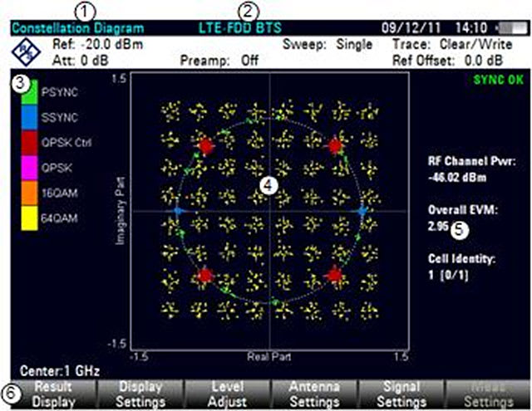Select the Att: 0 dB value

[x=81, y=61]
